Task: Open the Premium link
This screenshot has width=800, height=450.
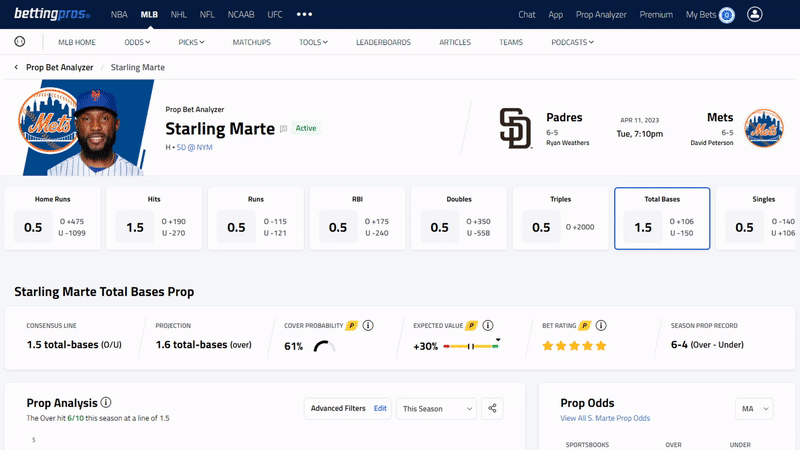Action: [656, 15]
